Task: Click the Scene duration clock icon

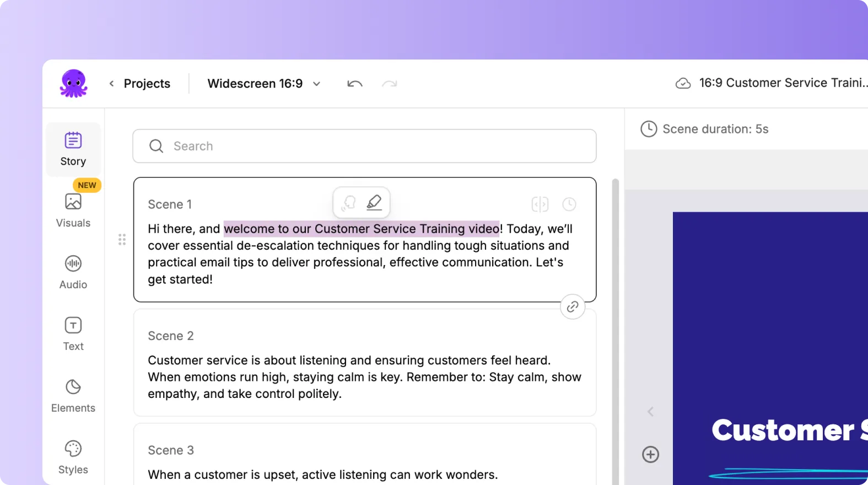Action: pos(649,129)
